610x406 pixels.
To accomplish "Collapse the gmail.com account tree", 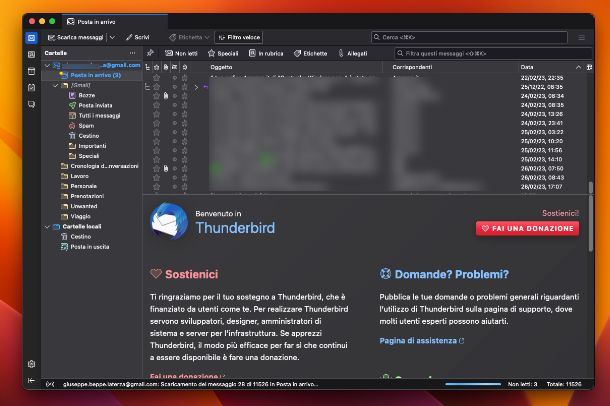I will pos(47,65).
